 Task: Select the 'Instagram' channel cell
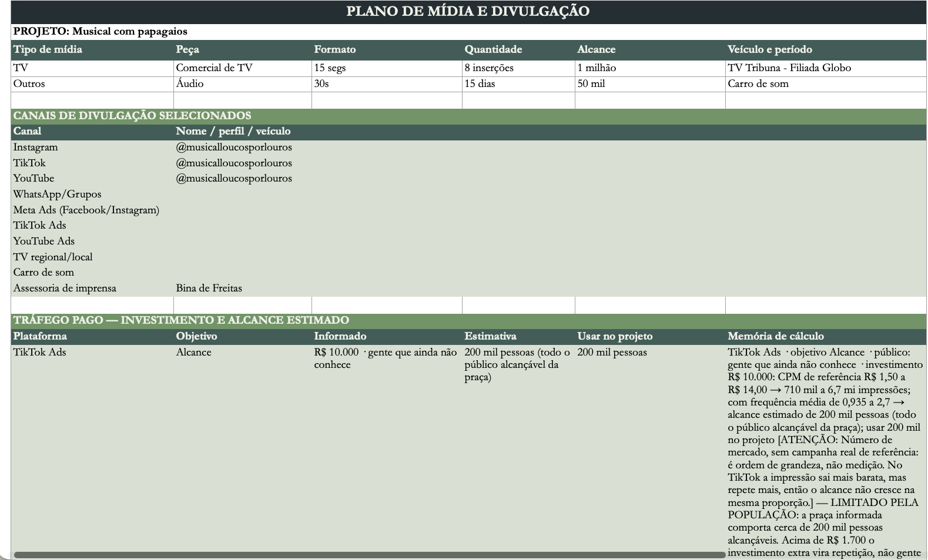pos(92,147)
